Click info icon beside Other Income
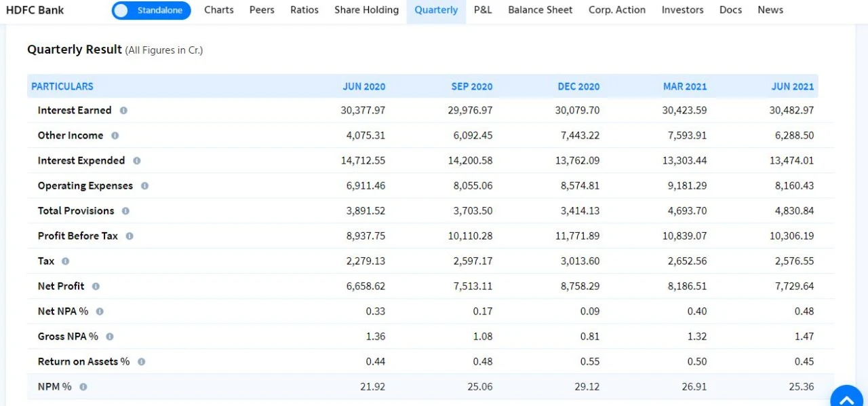This screenshot has width=868, height=406. click(115, 136)
